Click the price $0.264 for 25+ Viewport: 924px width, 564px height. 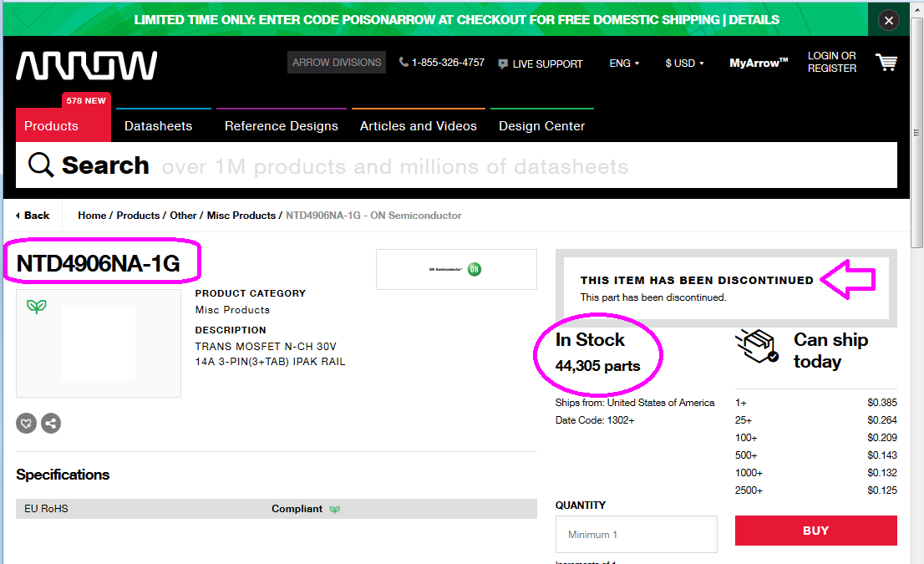881,420
